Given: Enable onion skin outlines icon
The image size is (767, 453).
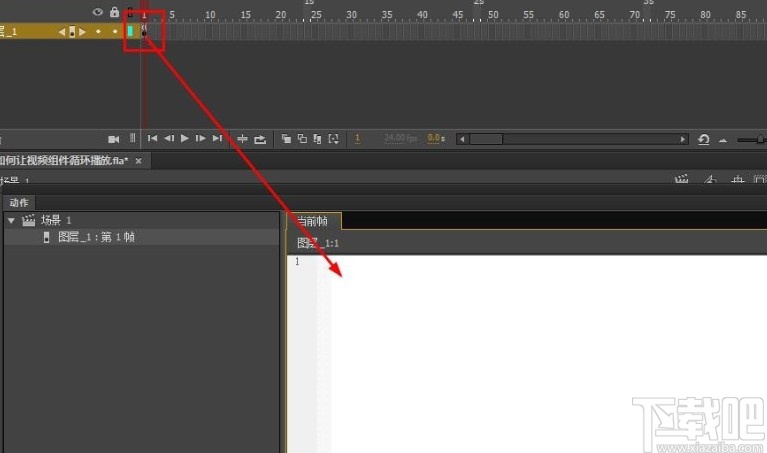Looking at the screenshot, I should pyautogui.click(x=302, y=139).
